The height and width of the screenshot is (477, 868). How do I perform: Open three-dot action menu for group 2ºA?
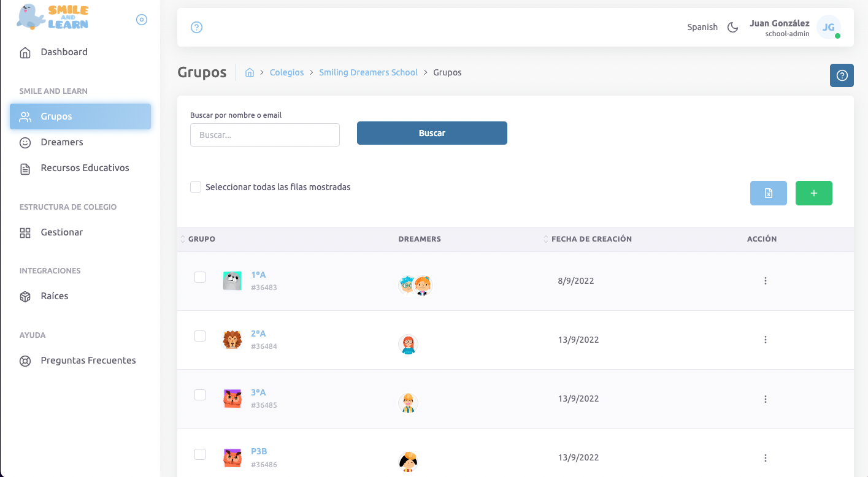coord(765,340)
